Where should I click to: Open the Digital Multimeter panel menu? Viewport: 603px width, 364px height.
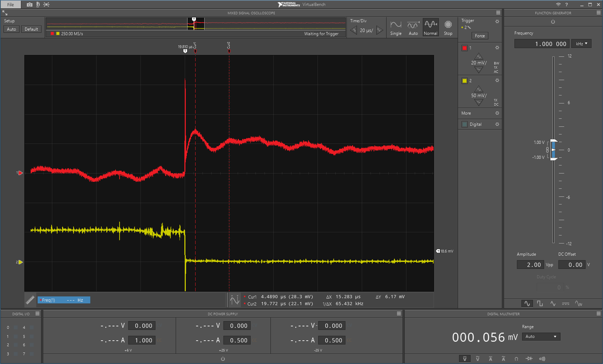598,313
